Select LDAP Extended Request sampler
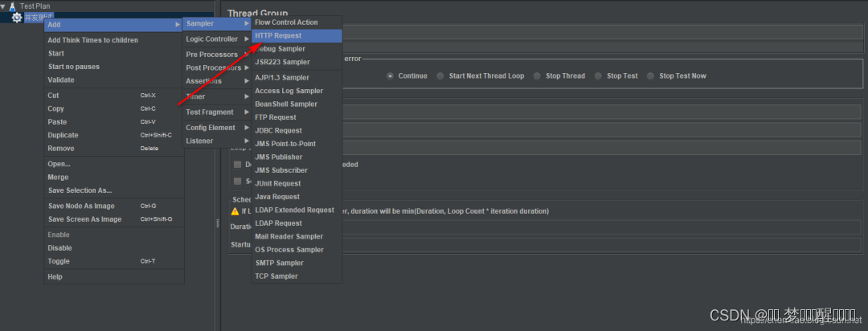 (297, 210)
